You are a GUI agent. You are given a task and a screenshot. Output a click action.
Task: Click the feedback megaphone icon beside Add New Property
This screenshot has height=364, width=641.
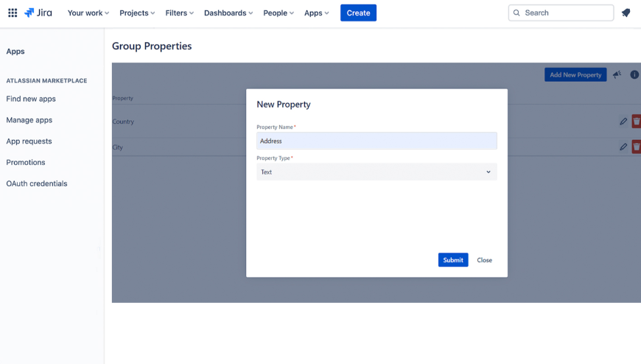(x=617, y=74)
